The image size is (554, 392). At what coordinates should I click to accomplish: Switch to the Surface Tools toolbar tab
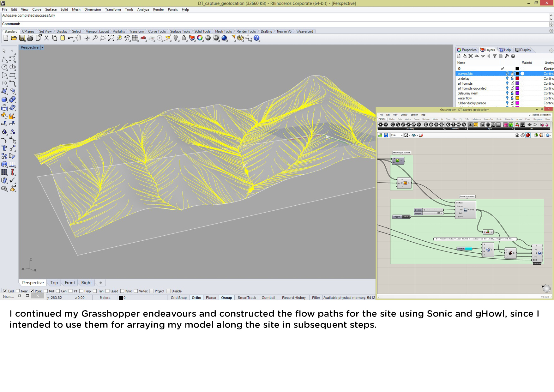click(x=180, y=31)
